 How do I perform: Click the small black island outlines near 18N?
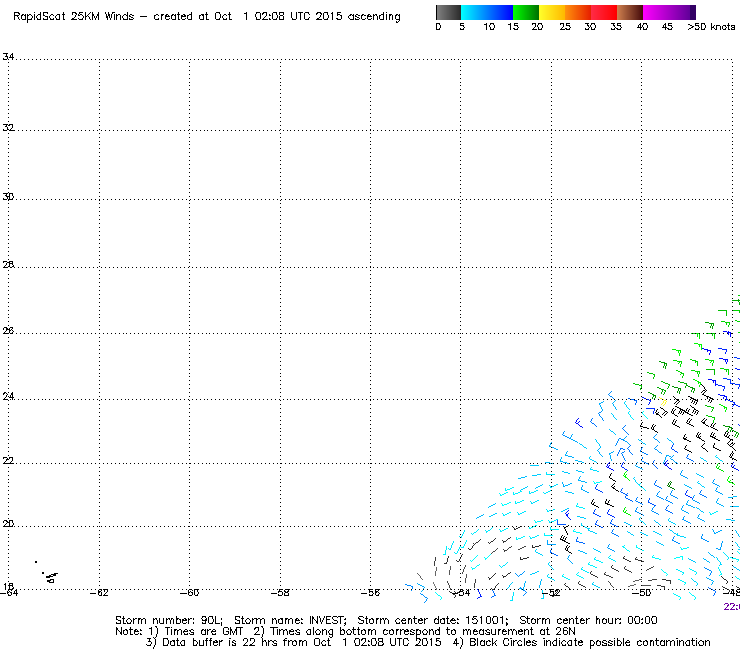click(50, 576)
